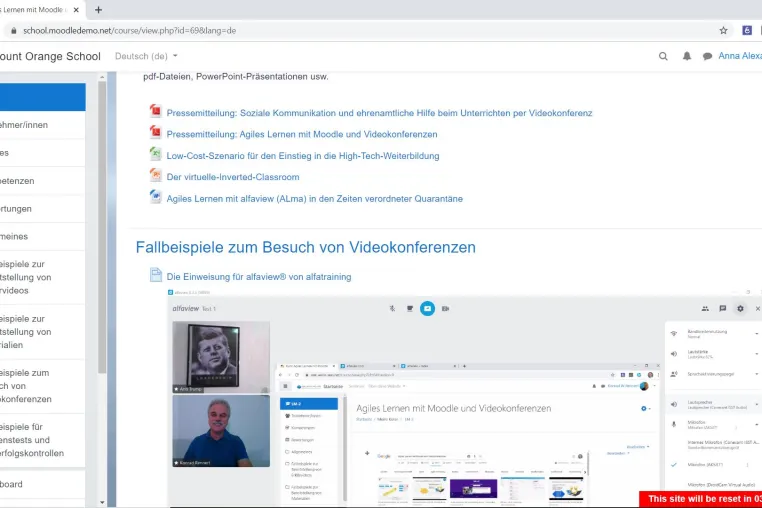The image size is (762, 508).
Task: Open the Dashboard sidebar item
Action: click(43, 484)
